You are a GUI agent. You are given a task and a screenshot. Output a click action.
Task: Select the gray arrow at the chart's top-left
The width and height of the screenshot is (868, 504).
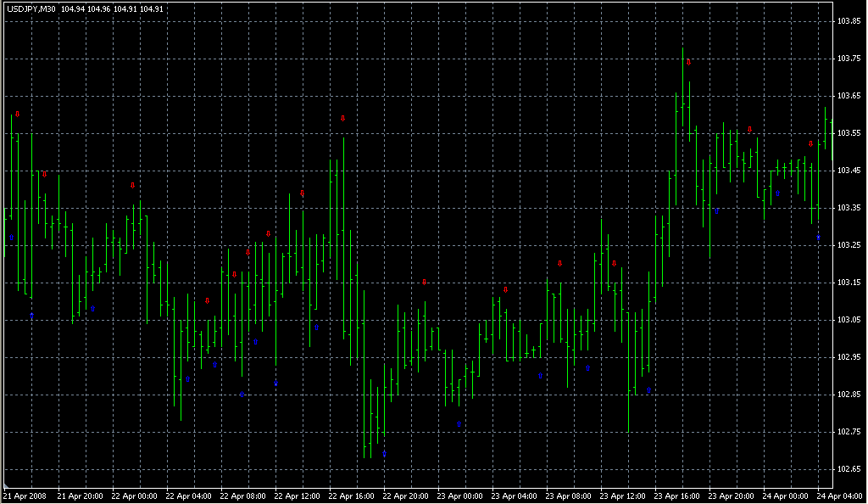[17, 114]
